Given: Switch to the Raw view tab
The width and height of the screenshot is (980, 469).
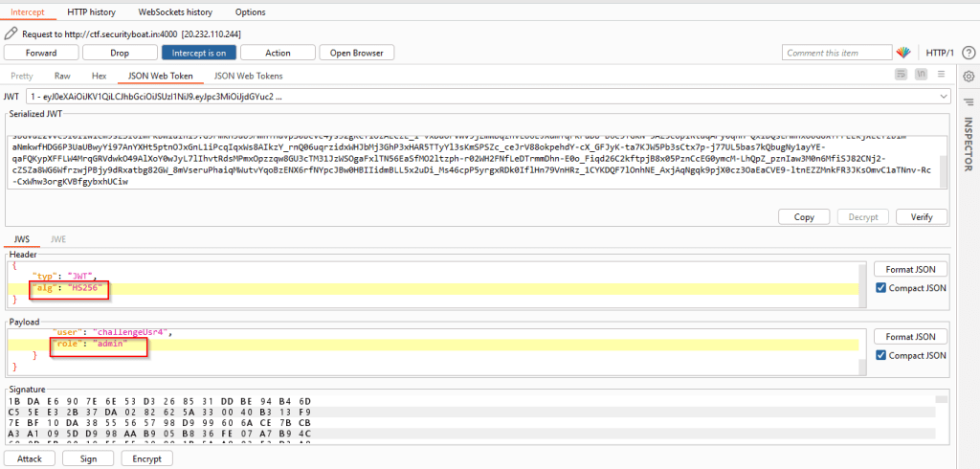Looking at the screenshot, I should pos(62,76).
